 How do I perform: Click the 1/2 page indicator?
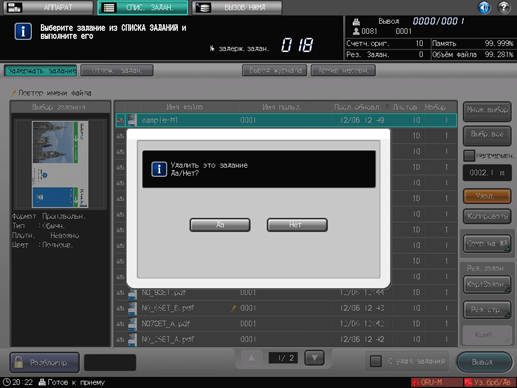(x=283, y=358)
